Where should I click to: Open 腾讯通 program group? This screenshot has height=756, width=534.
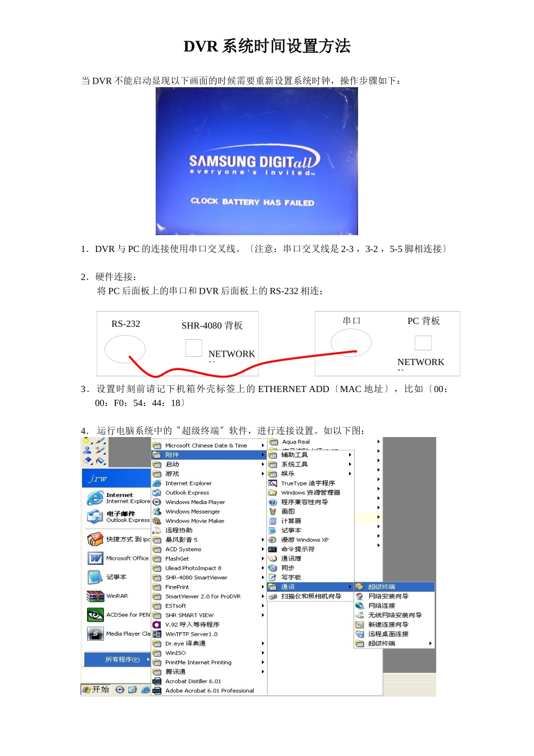(209, 672)
